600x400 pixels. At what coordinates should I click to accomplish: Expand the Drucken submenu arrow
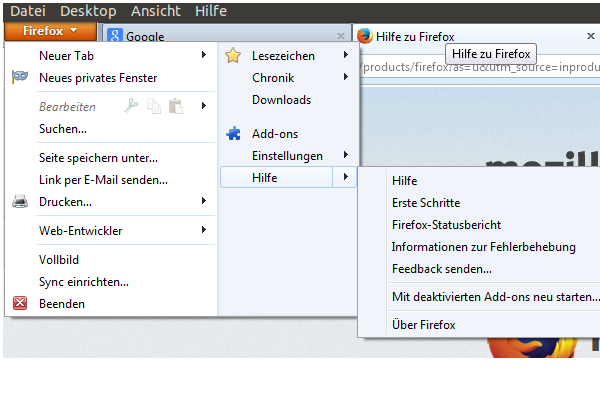204,201
